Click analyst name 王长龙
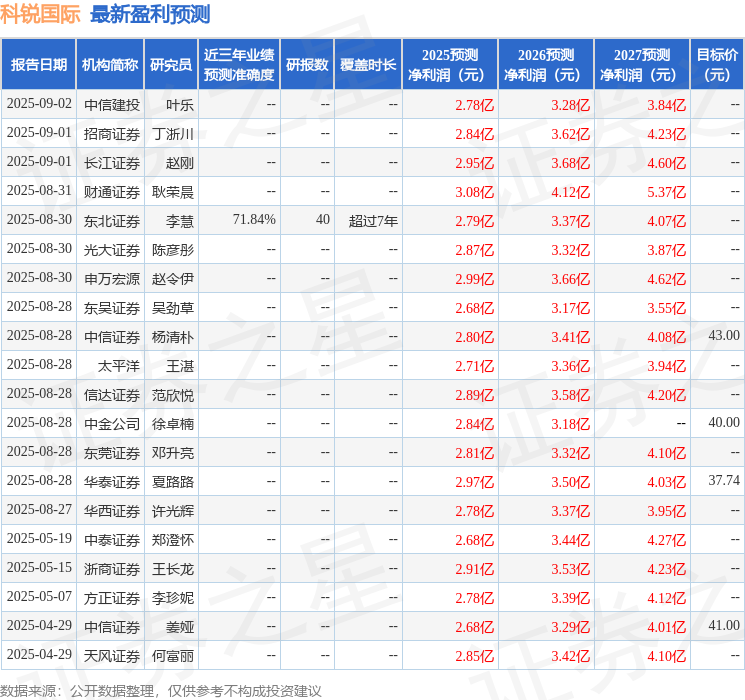745x700 pixels. pyautogui.click(x=173, y=569)
